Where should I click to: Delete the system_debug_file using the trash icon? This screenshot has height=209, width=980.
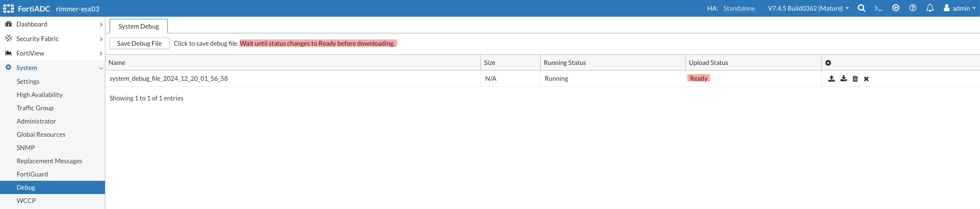pyautogui.click(x=855, y=79)
